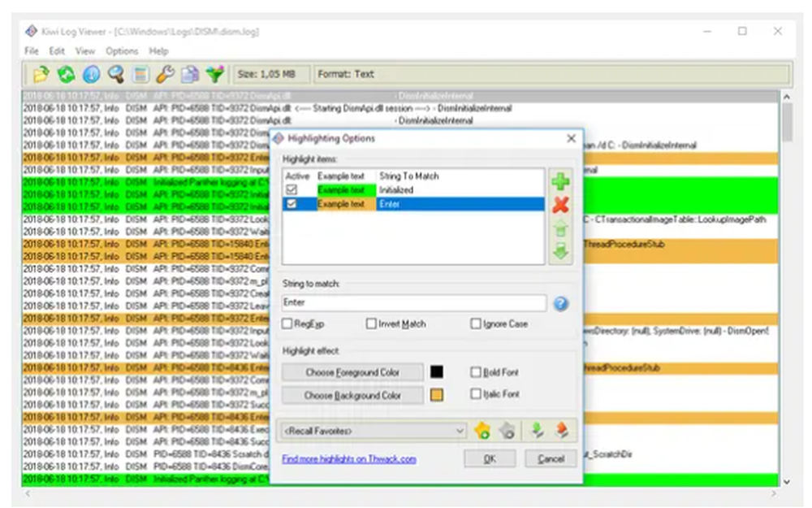Add favorite with the gold star icon
Screen dimensions: 812x508
coord(482,431)
